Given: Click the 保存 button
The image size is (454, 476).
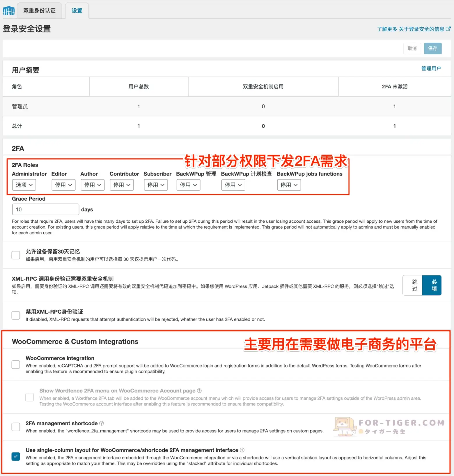Looking at the screenshot, I should pos(432,48).
